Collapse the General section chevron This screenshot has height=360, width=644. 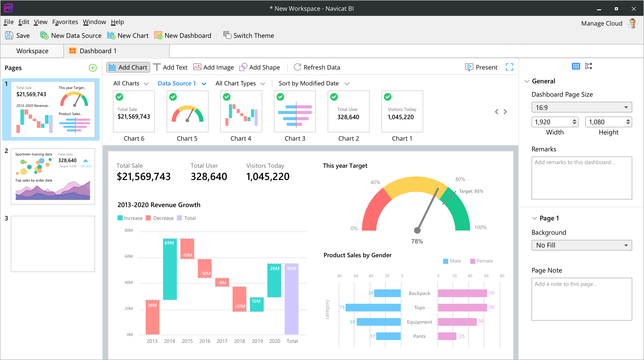point(527,81)
